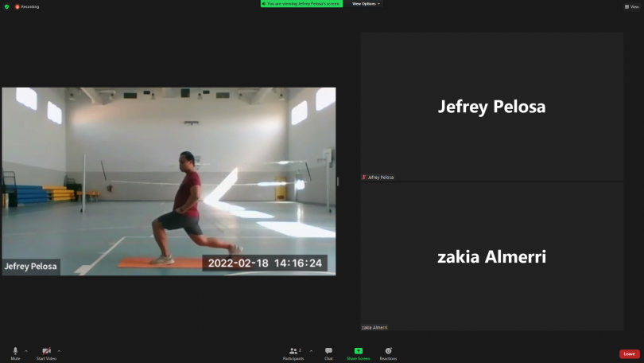Click the View layout button
This screenshot has width=644, height=363.
[x=631, y=6]
